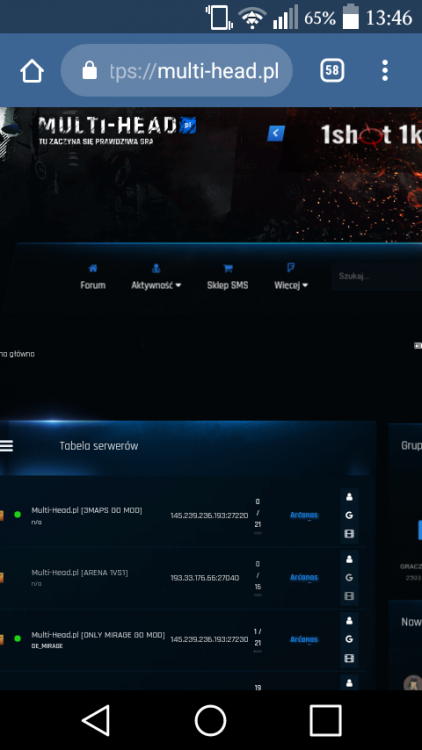Click player icon in ARENA 1VS1 row

[x=349, y=559]
